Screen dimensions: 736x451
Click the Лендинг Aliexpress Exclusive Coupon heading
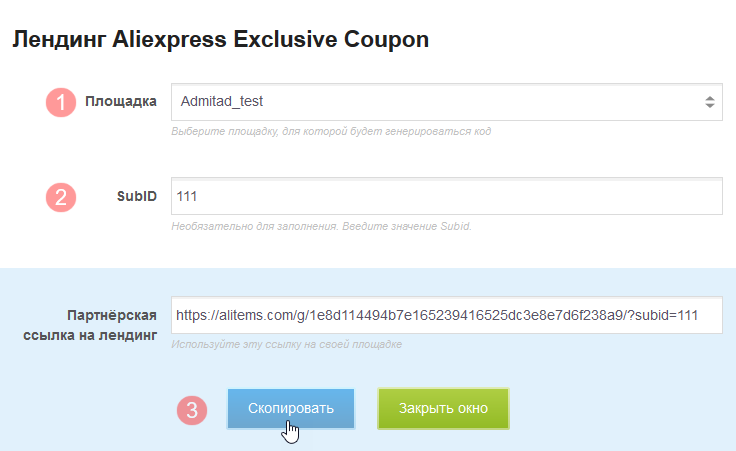pos(220,41)
